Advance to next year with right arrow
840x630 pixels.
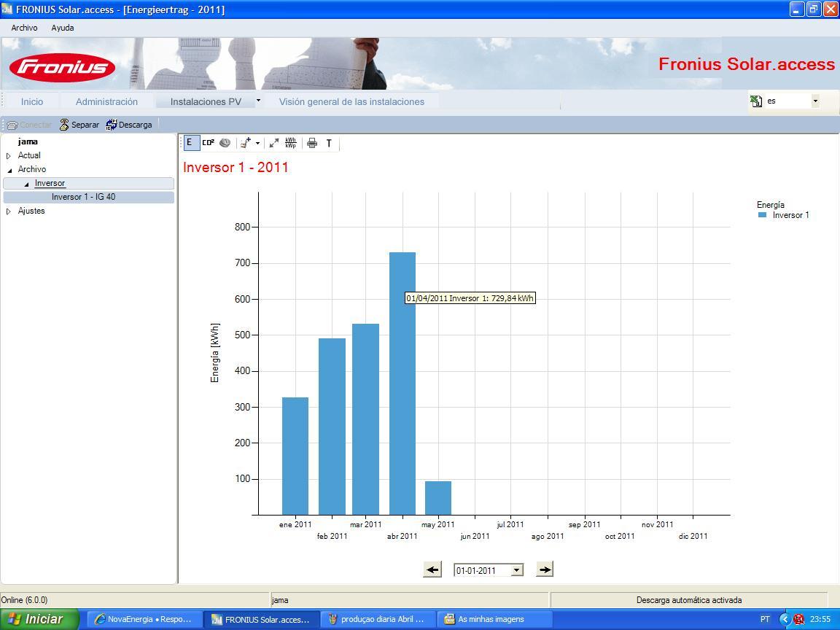[544, 569]
